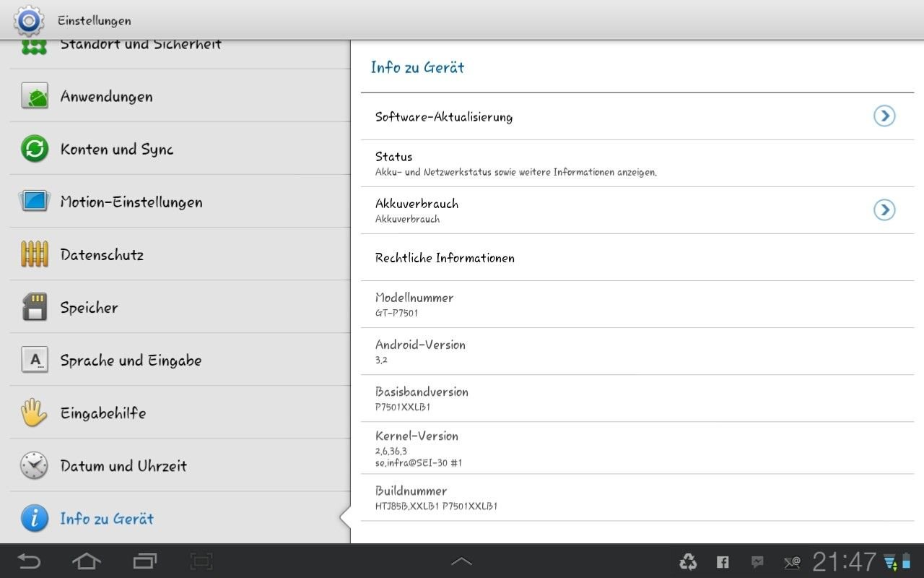Tap the Home button in navigation bar
Viewport: 924px width, 578px height.
(x=86, y=561)
